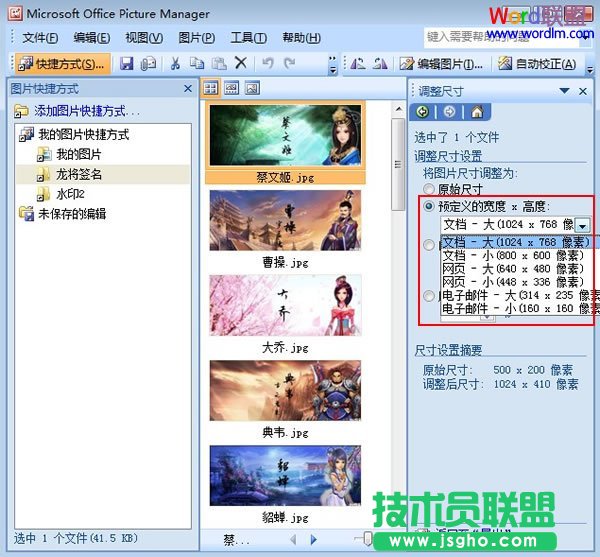Choose 网页 - 大 (640 x 480) option
Screen dimensions: 600x557
(x=515, y=268)
